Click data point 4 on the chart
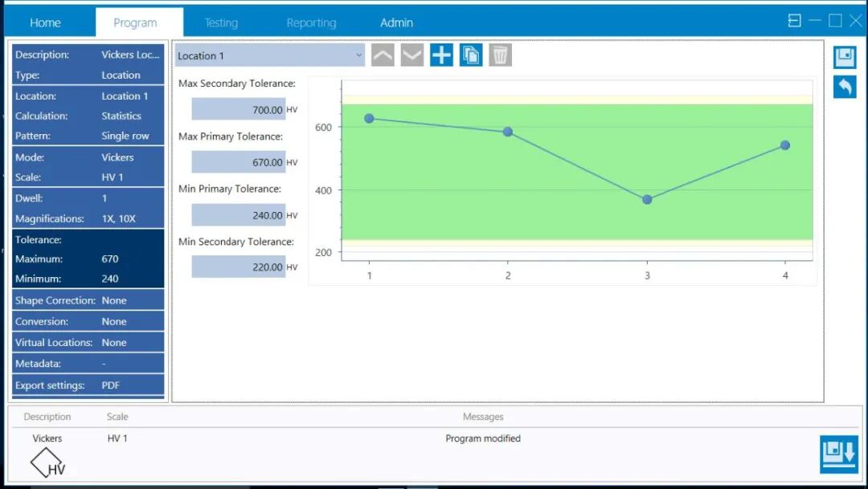This screenshot has width=868, height=489. coord(785,145)
